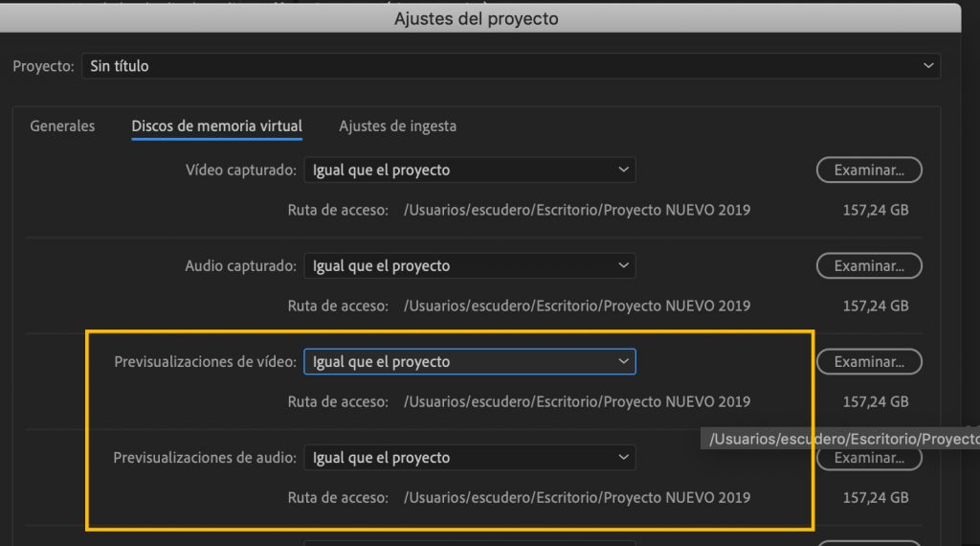The image size is (980, 546).
Task: Click the Previsualizaciones de vídeo label
Action: click(x=205, y=362)
